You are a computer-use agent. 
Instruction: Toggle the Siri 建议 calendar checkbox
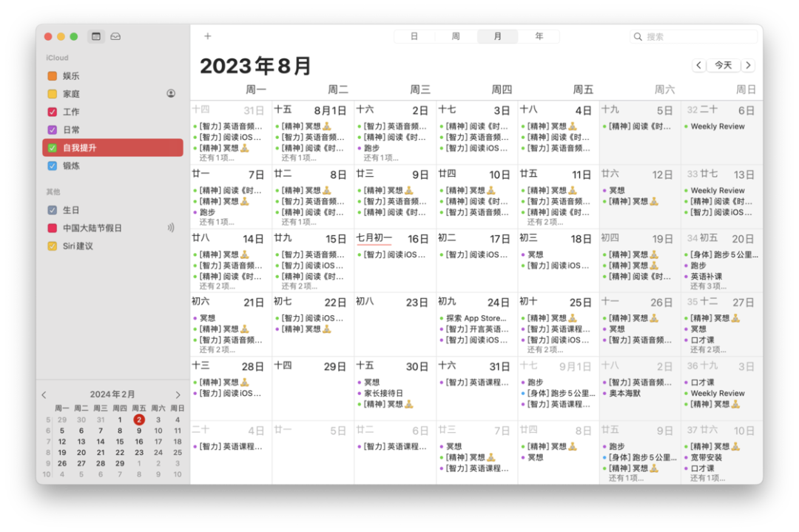click(x=52, y=246)
